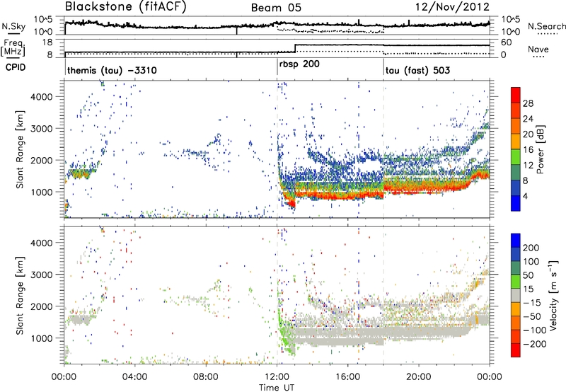This screenshot has width=566, height=392.
Task: Click Power panel 'Slant Range [km]' axis label
Action: click(20, 149)
